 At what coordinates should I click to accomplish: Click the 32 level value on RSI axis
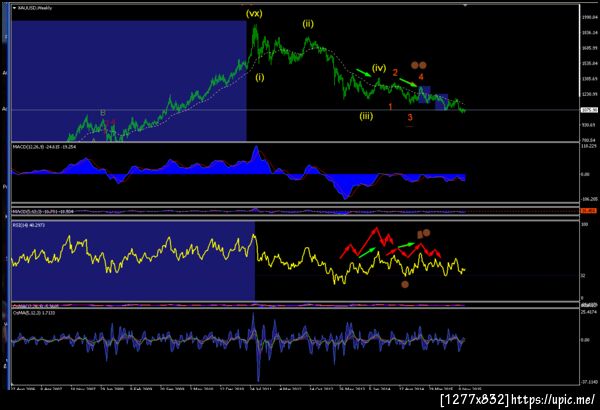585,276
